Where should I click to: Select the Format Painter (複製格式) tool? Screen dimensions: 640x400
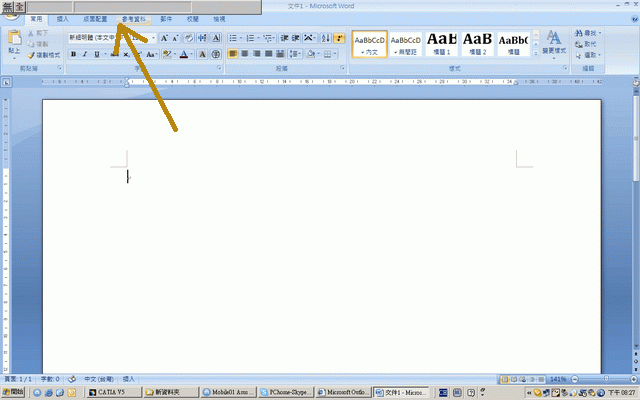tap(44, 55)
